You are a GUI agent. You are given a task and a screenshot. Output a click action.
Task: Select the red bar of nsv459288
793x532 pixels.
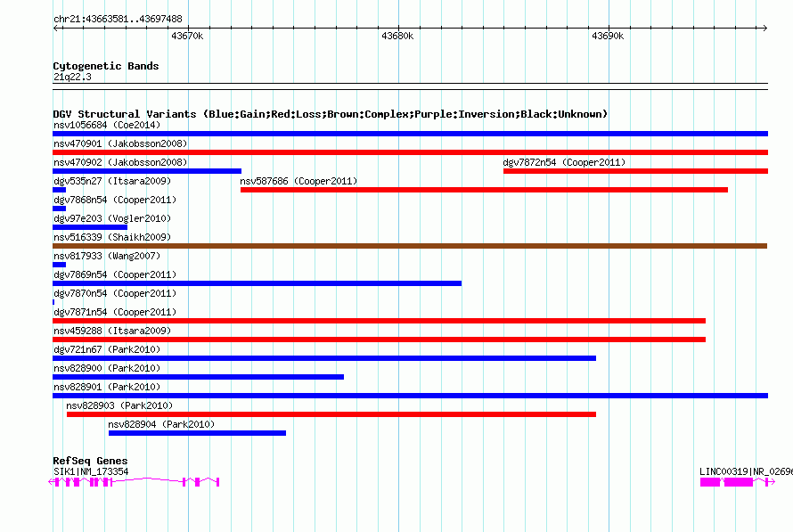click(380, 340)
